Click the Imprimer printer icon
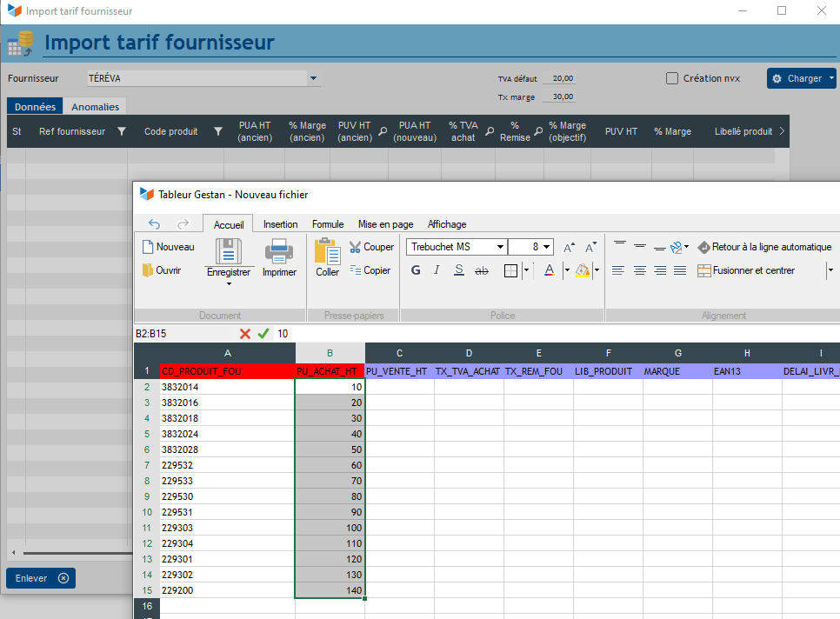This screenshot has height=619, width=840. 279,251
